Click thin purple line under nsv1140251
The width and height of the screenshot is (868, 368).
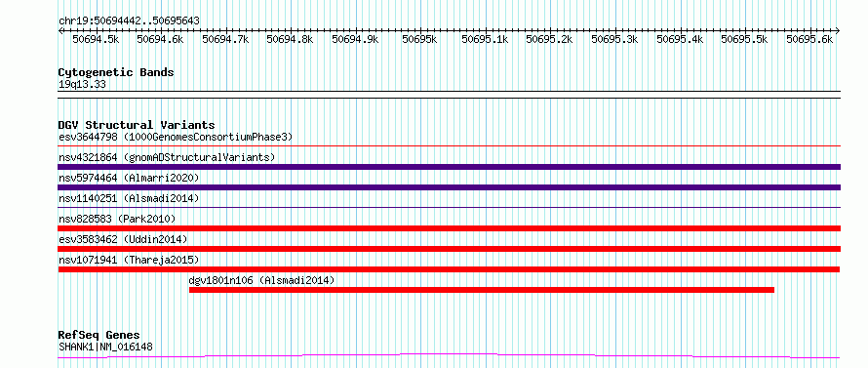pos(450,208)
